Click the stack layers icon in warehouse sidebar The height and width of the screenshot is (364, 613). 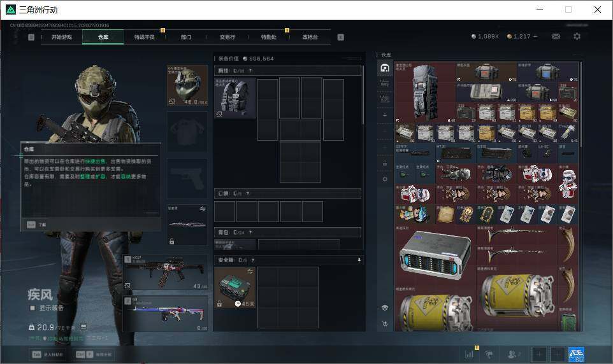point(385,307)
